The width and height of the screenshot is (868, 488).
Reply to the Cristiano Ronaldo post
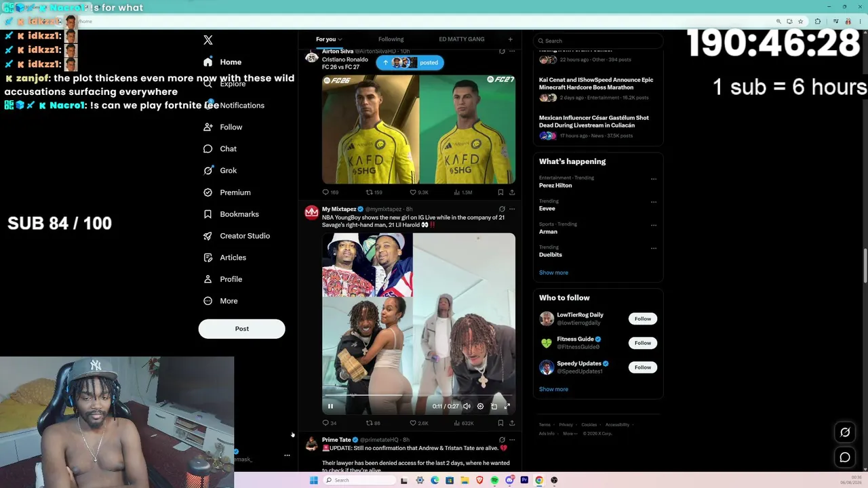(x=330, y=192)
